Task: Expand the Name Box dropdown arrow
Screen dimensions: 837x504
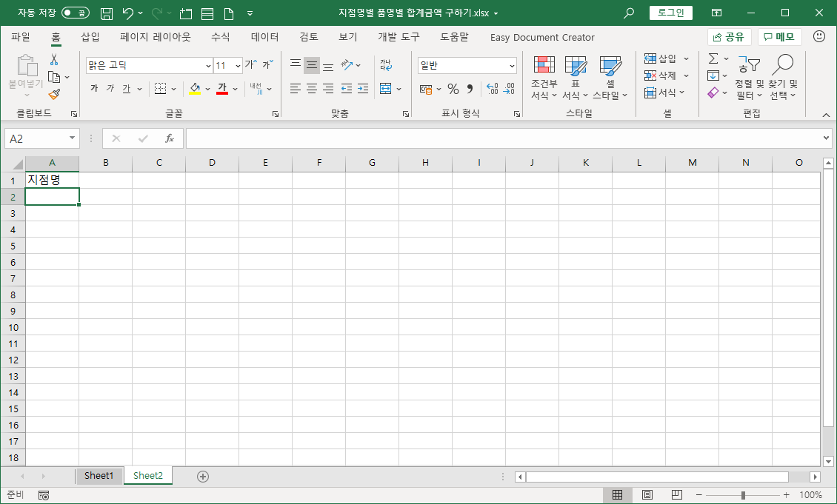Action: 72,138
